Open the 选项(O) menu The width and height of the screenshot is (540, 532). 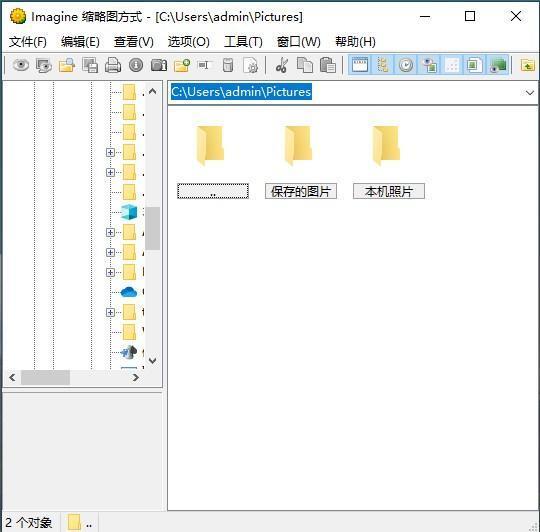[x=189, y=42]
